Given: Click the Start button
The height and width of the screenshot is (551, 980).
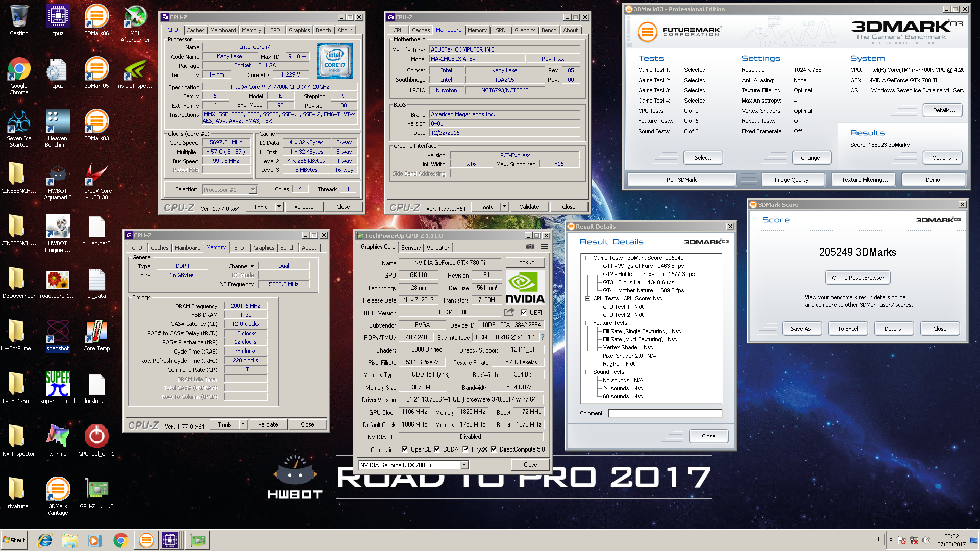Looking at the screenshot, I should [x=14, y=540].
